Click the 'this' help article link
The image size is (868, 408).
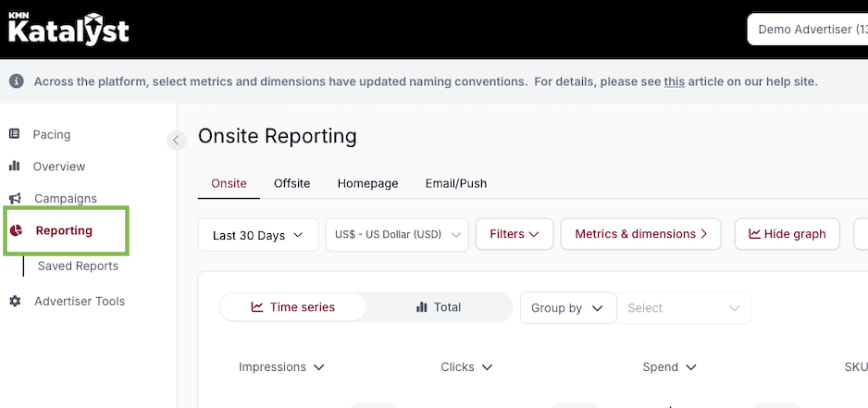click(x=675, y=82)
